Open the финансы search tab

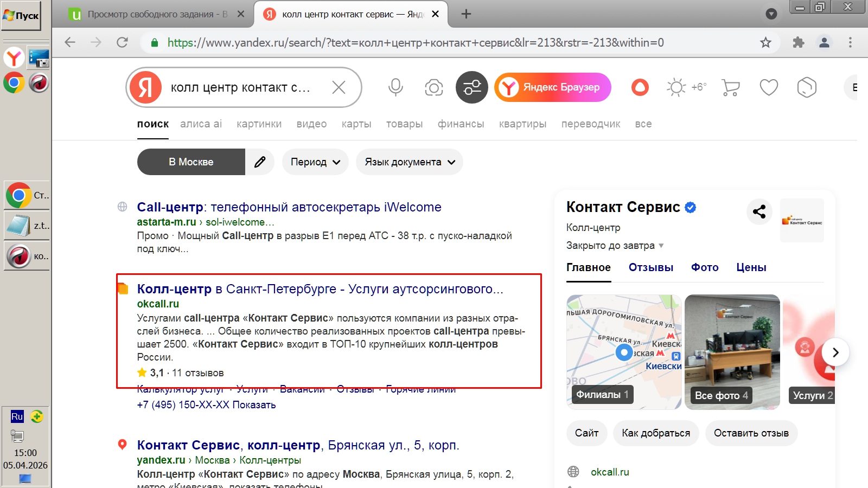[461, 124]
